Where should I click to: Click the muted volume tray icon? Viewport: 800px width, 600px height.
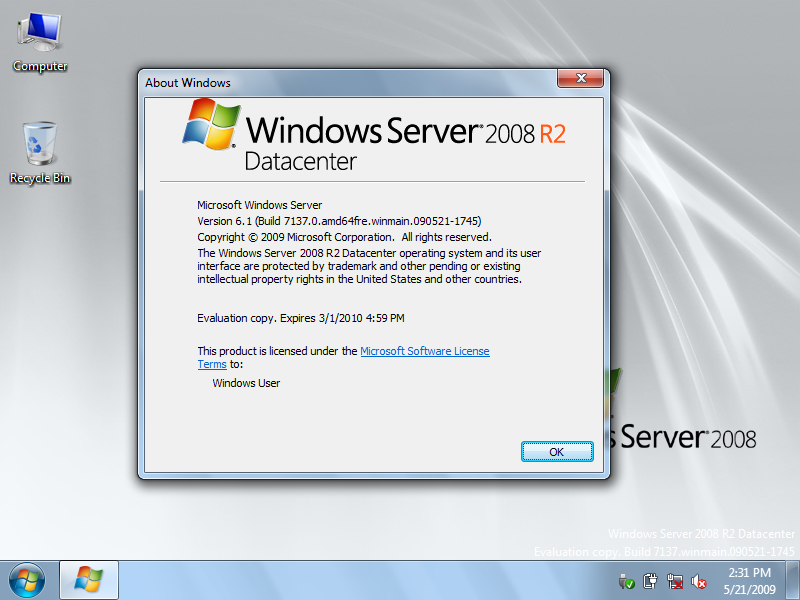click(x=698, y=581)
